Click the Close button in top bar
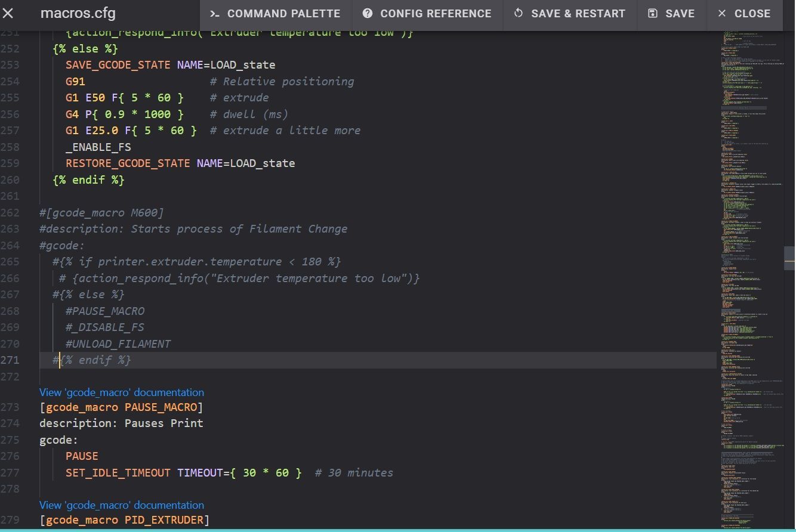 [x=744, y=13]
